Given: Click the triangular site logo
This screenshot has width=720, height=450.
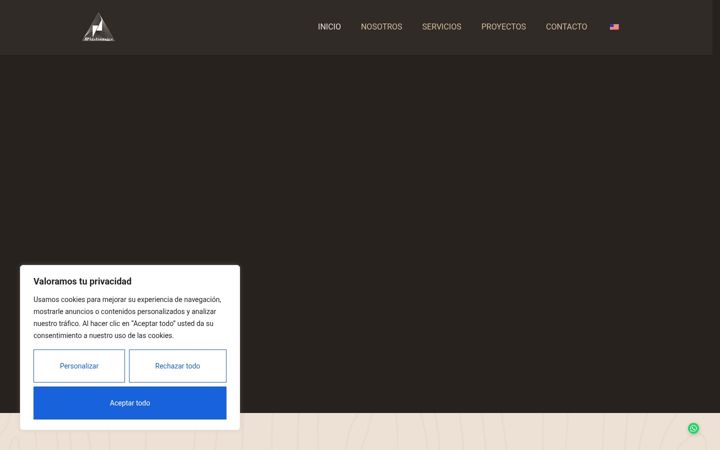Looking at the screenshot, I should (x=98, y=27).
